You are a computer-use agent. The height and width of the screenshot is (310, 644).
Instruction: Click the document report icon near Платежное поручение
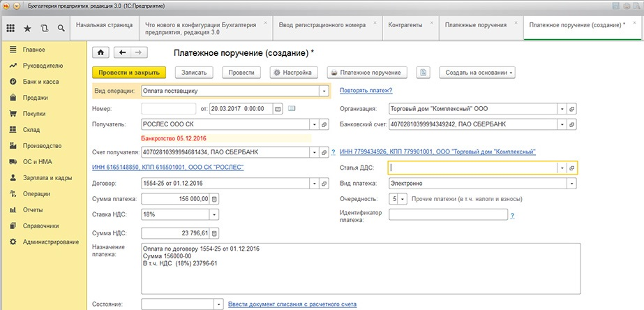point(423,73)
